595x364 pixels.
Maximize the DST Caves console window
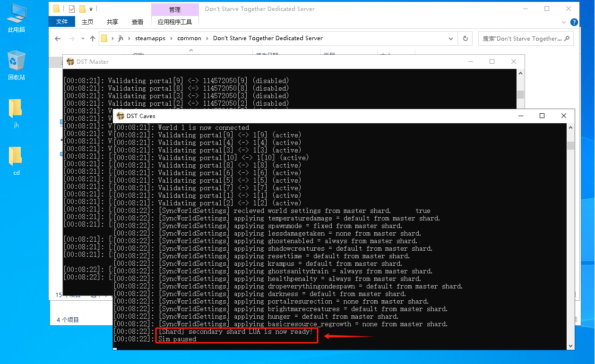point(542,116)
